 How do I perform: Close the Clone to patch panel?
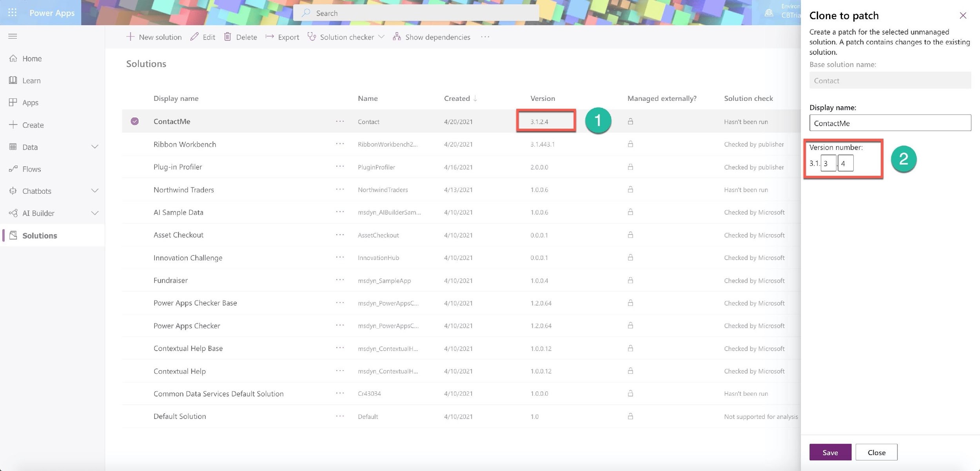coord(963,15)
